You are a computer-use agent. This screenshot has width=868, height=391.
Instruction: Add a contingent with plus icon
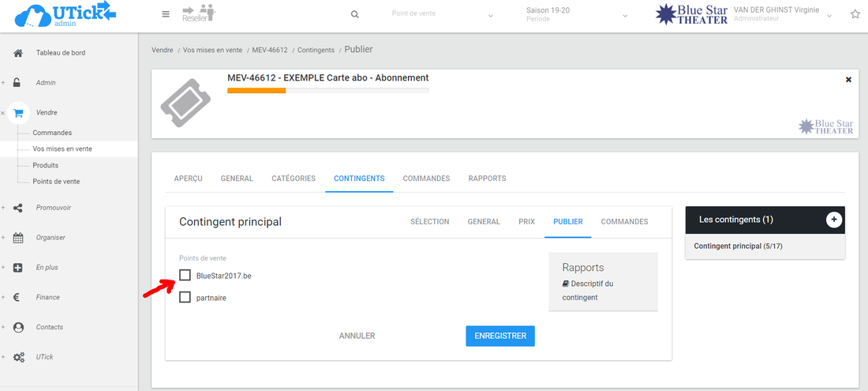tap(833, 220)
